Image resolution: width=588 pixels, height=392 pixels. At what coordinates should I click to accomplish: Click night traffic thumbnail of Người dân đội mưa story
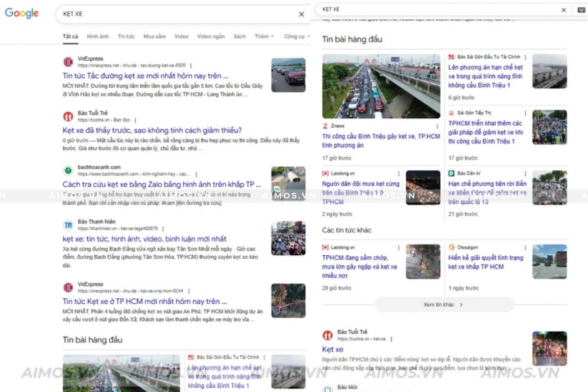coord(423,188)
